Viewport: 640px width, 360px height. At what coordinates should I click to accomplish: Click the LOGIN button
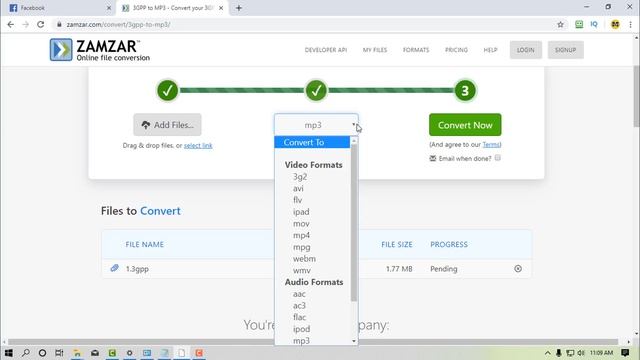click(526, 50)
